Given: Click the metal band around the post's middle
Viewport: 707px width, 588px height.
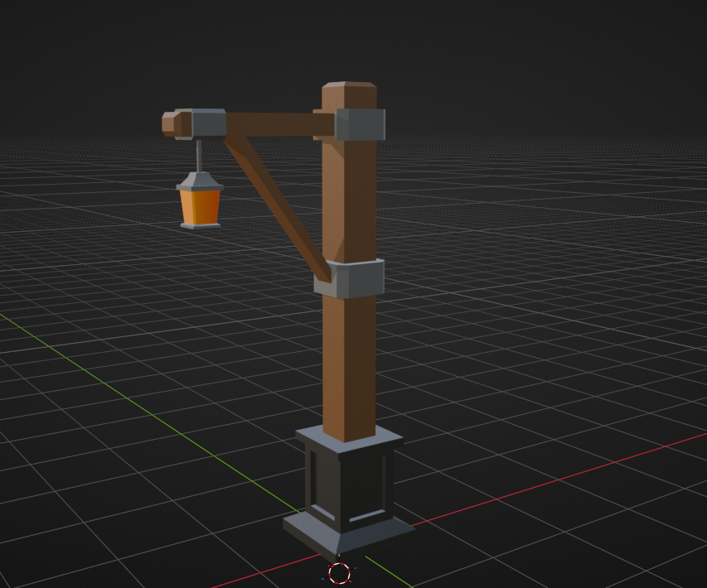Looking at the screenshot, I should click(350, 278).
